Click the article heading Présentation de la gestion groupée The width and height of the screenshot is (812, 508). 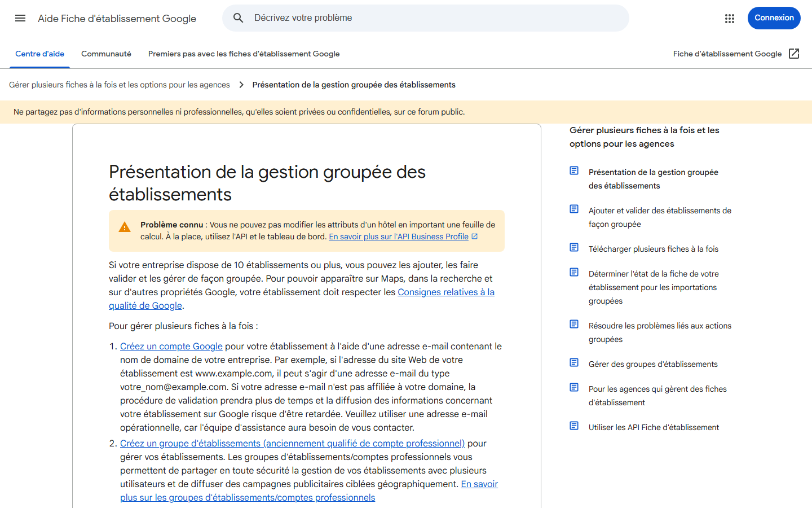267,183
